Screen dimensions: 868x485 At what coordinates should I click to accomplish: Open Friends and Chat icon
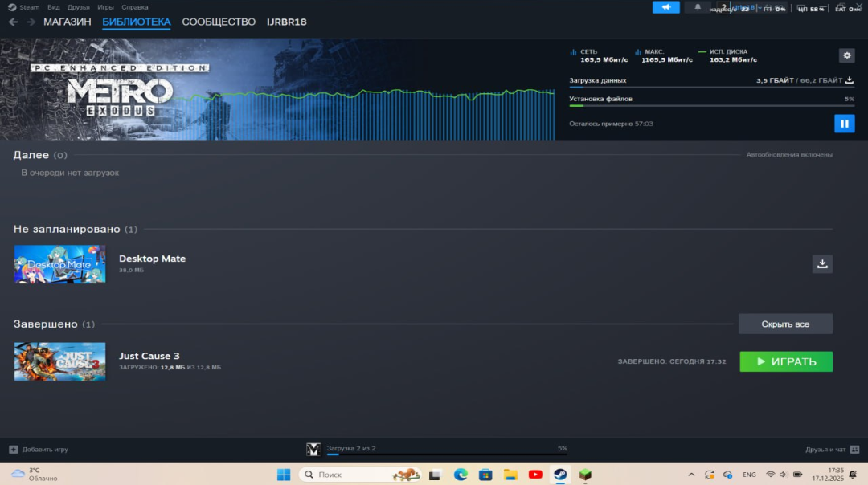tap(854, 450)
